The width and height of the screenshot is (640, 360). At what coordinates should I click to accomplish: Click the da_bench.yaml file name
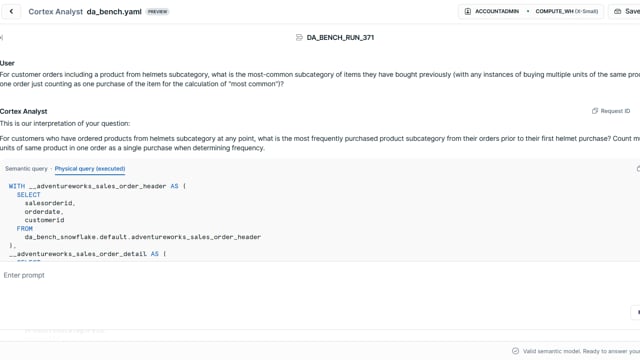(114, 12)
